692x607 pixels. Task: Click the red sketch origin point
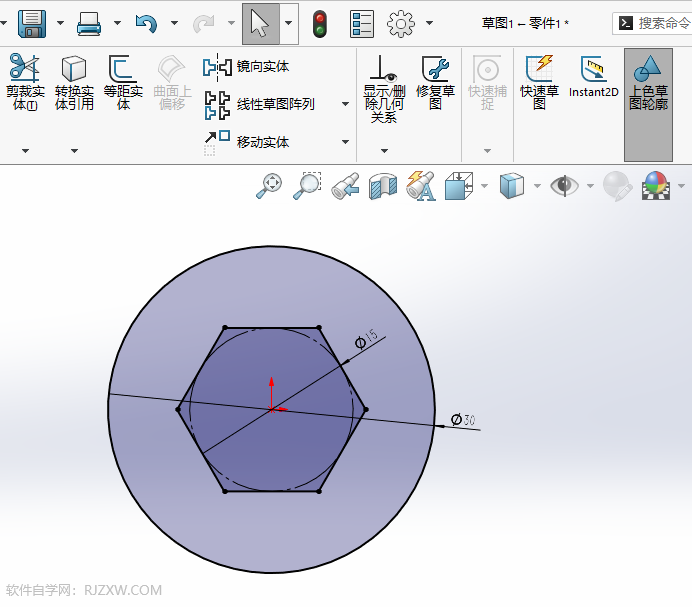point(271,410)
